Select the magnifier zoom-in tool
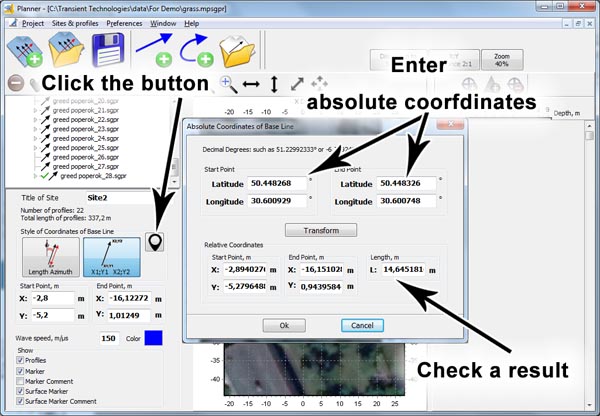Image resolution: width=600 pixels, height=416 pixels. point(229,85)
